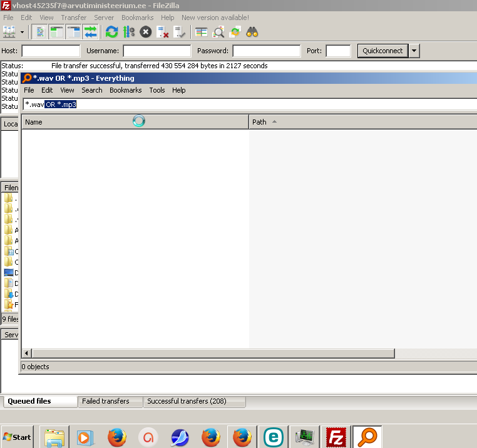Viewport: 477px width, 448px height.
Task: Toggle remote directory tree display
Action: coord(74,32)
